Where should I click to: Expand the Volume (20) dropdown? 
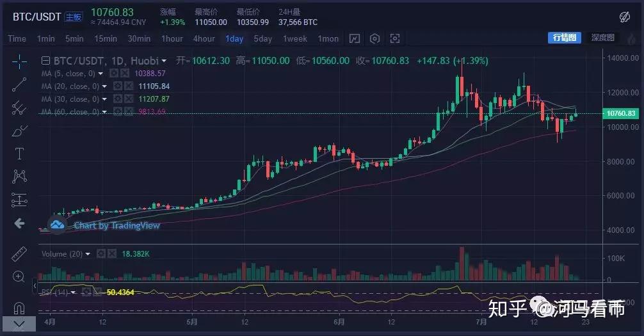[x=88, y=254]
